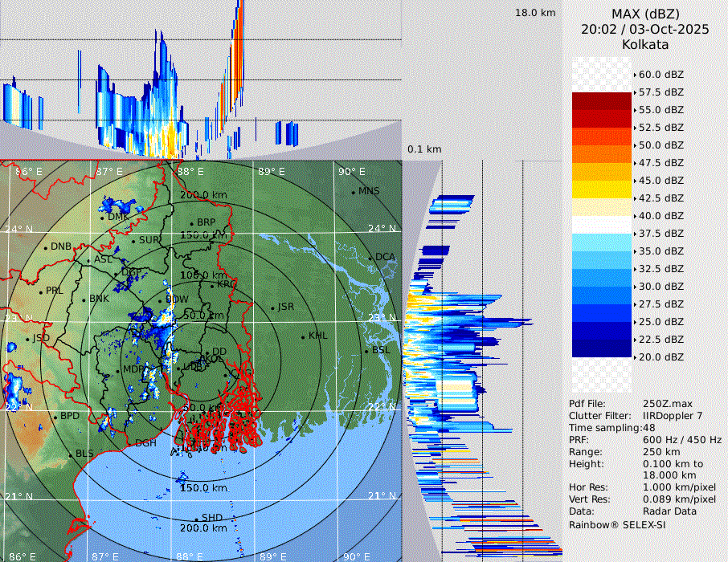
Task: Select the 20:02 / 03-Oct-2025 timestamp
Action: [x=645, y=29]
